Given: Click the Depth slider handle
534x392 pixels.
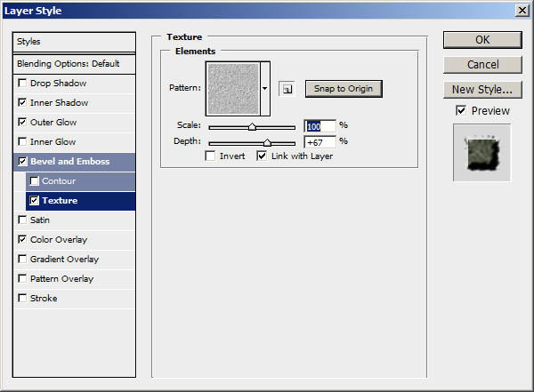Looking at the screenshot, I should 267,142.
